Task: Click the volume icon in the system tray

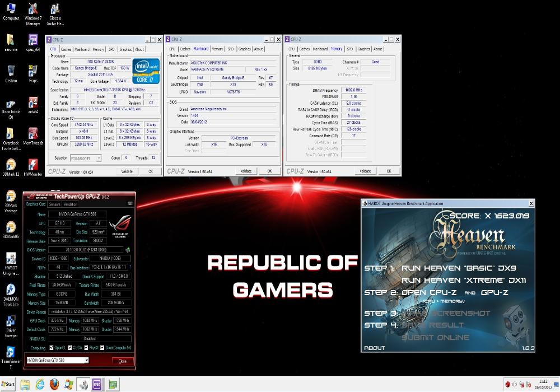Action: [x=515, y=385]
